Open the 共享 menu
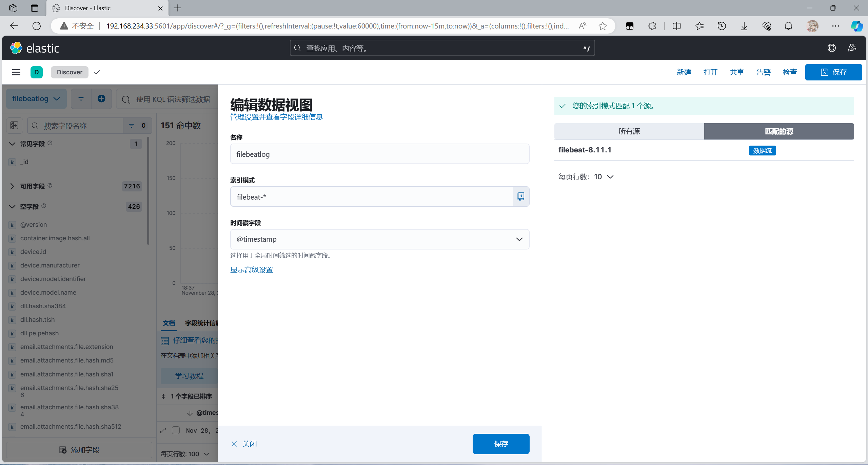Viewport: 868px width, 465px height. (x=737, y=72)
